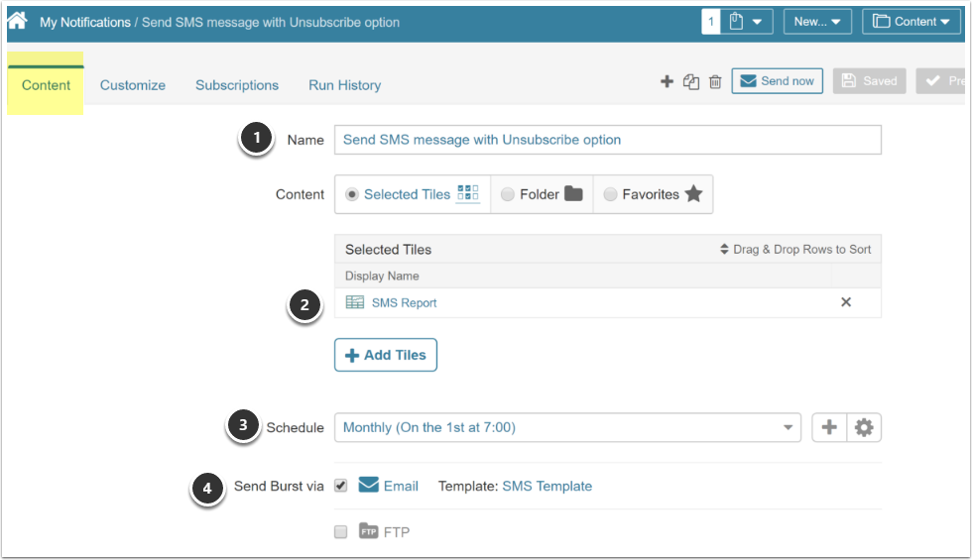Select the Folder radio option
The width and height of the screenshot is (972, 560).
508,194
